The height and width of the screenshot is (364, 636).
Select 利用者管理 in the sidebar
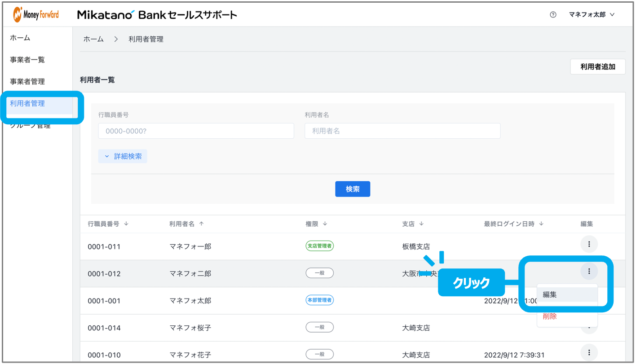click(x=27, y=104)
